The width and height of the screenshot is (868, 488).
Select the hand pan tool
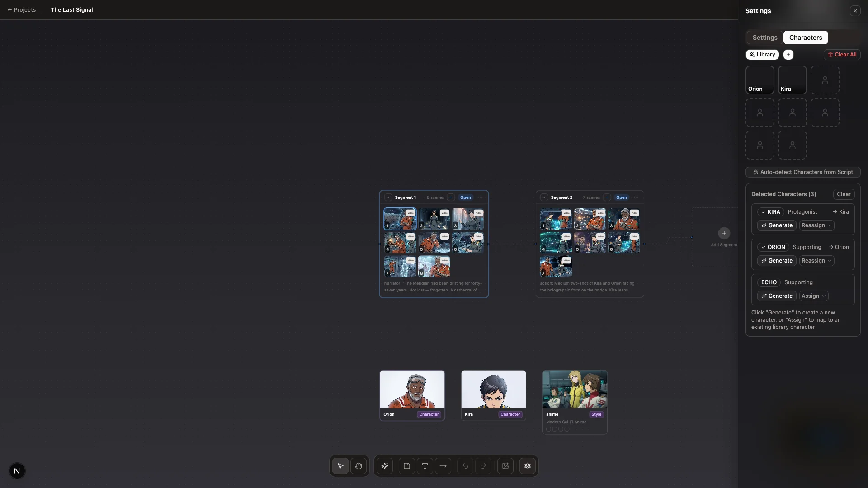(x=359, y=466)
